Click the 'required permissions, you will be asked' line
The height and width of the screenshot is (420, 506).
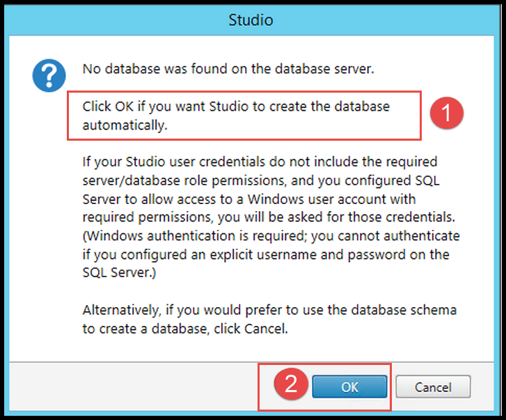tap(269, 217)
